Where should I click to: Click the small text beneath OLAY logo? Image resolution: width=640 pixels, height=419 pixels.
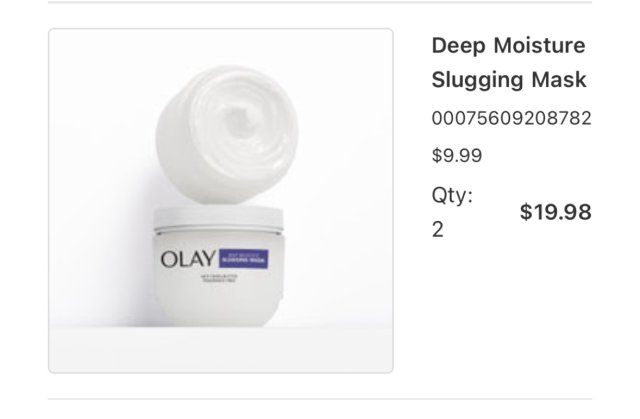click(219, 278)
